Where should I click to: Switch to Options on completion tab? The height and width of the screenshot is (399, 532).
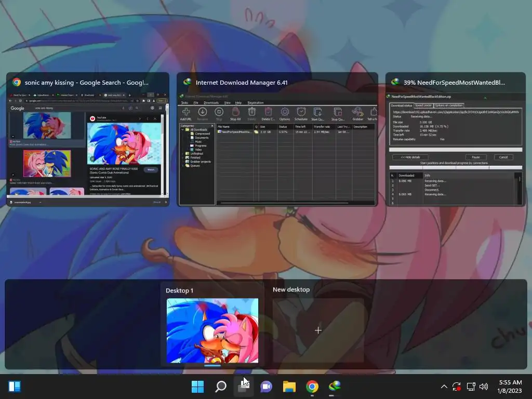pyautogui.click(x=449, y=105)
